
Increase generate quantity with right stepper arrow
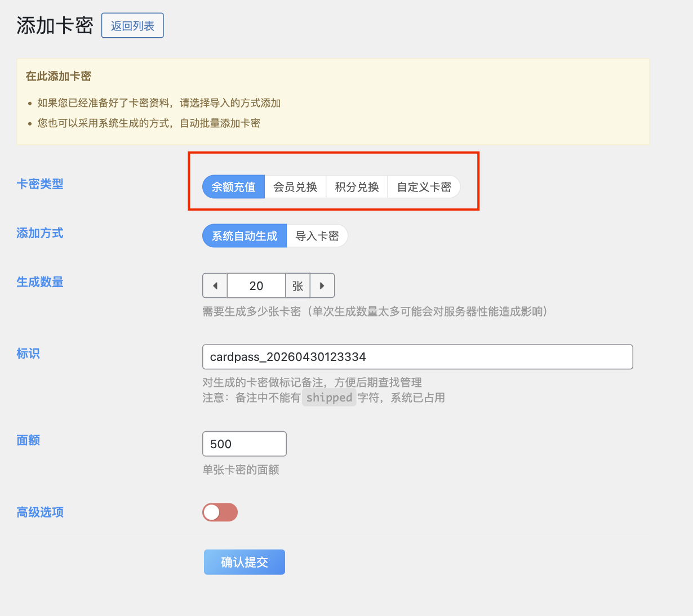[322, 285]
